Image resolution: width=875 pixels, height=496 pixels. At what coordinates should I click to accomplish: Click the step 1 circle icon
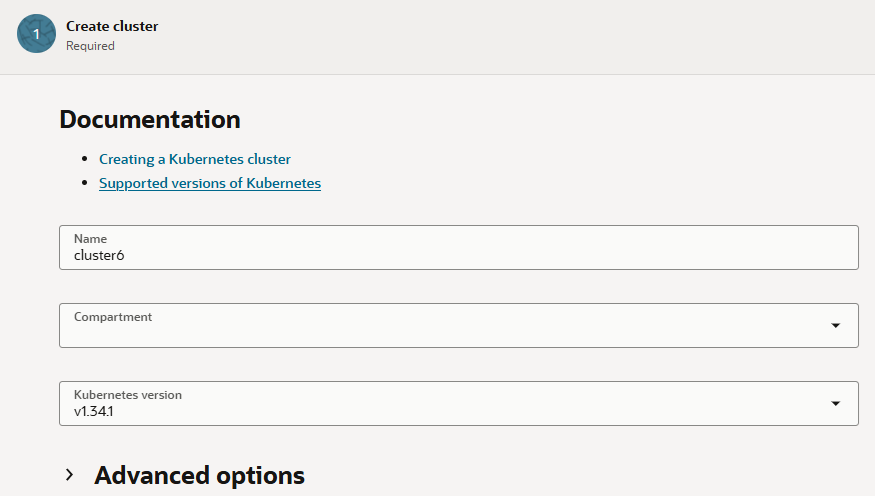tap(36, 34)
